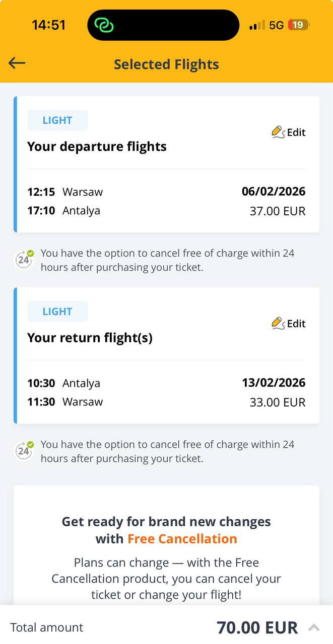Tap the 'Selected Flights' page title
Image resolution: width=333 pixels, height=644 pixels.
point(166,64)
